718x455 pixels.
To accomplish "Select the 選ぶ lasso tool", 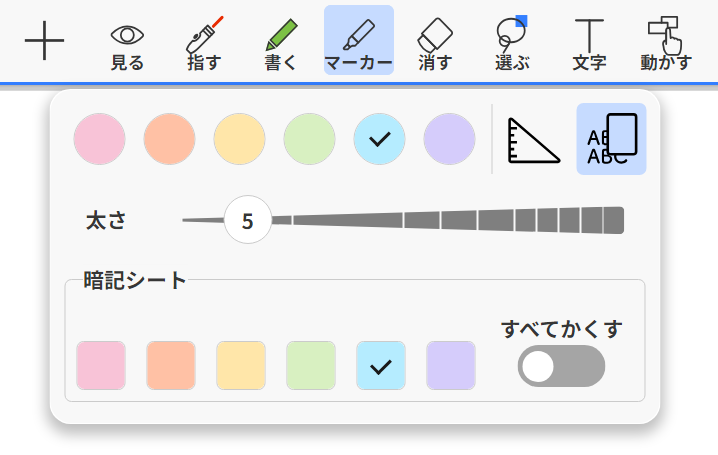I will pyautogui.click(x=512, y=44).
